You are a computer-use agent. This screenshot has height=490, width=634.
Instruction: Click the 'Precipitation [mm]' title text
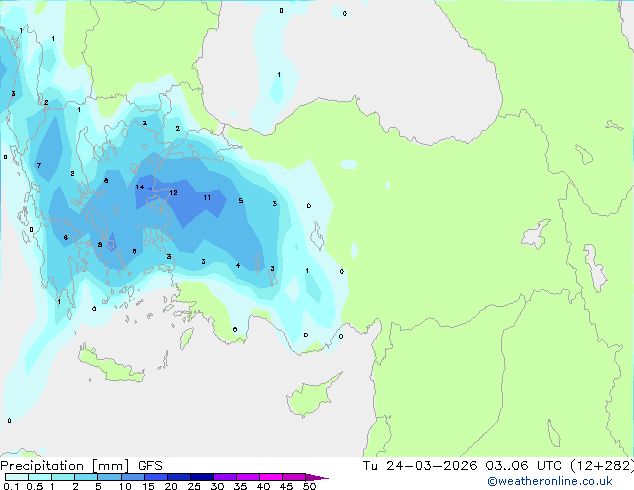pyautogui.click(x=65, y=466)
